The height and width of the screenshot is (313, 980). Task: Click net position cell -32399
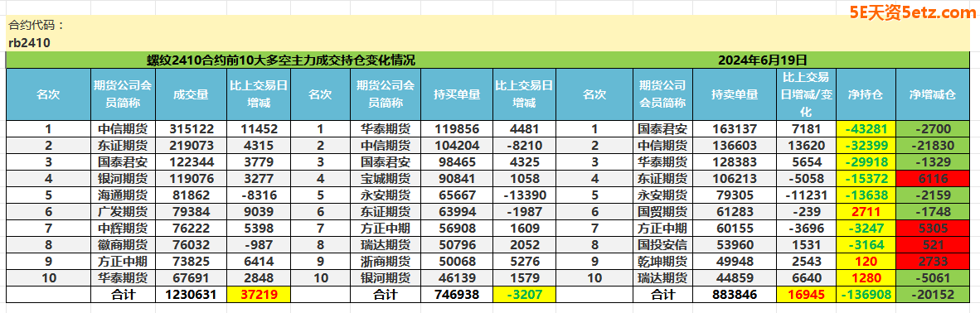(866, 146)
